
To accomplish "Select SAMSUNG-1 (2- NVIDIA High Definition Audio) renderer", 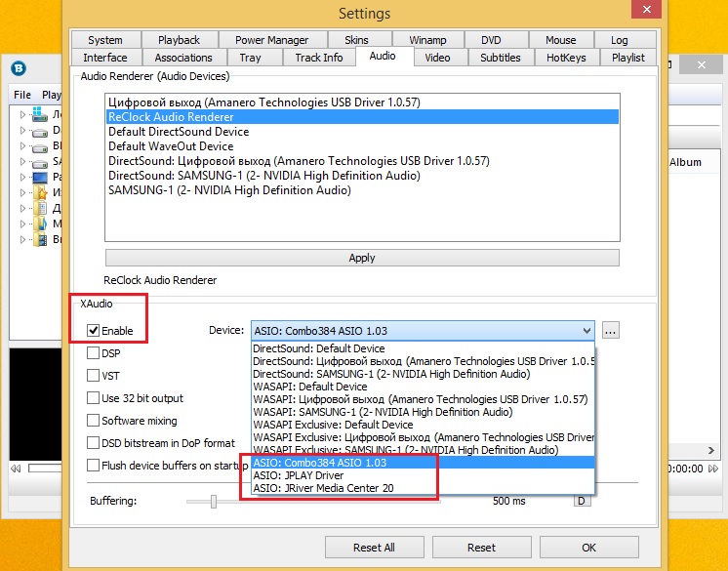I will tap(362, 190).
